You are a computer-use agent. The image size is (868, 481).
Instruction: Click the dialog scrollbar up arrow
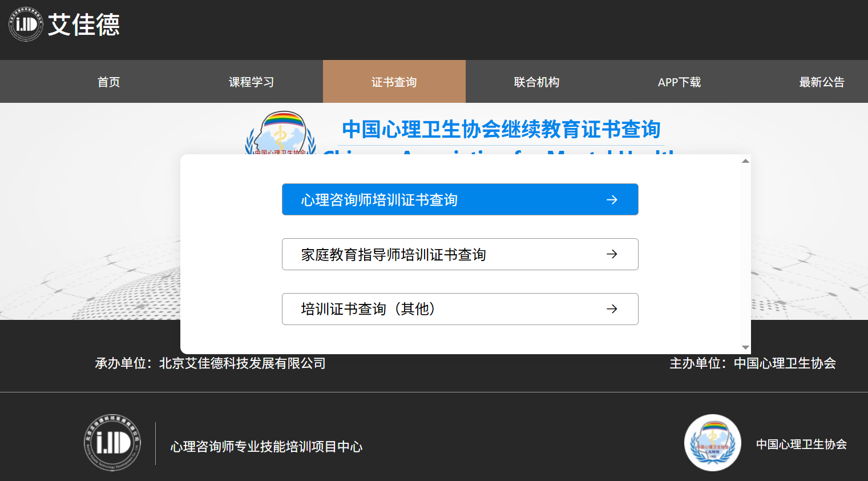pyautogui.click(x=745, y=161)
